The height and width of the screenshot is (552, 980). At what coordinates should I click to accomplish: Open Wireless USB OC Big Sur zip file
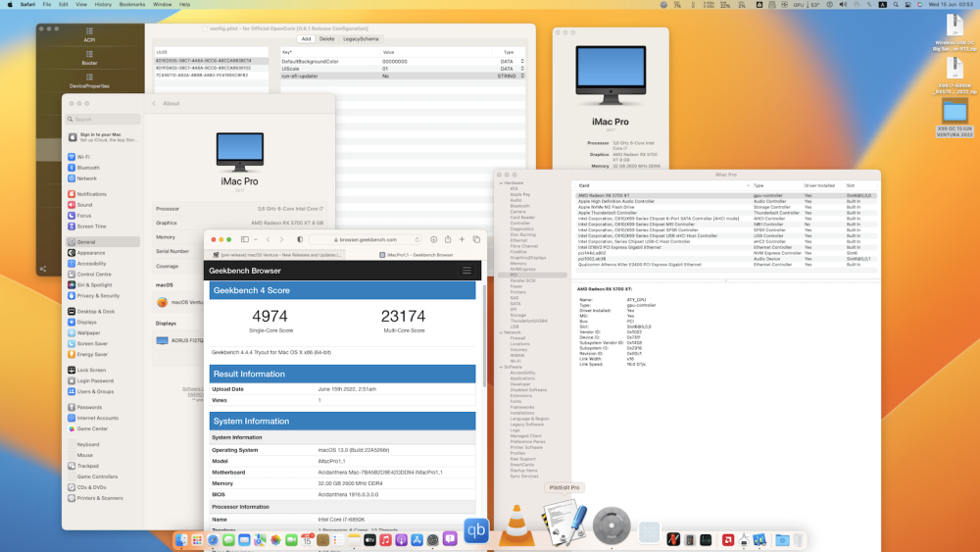click(955, 32)
